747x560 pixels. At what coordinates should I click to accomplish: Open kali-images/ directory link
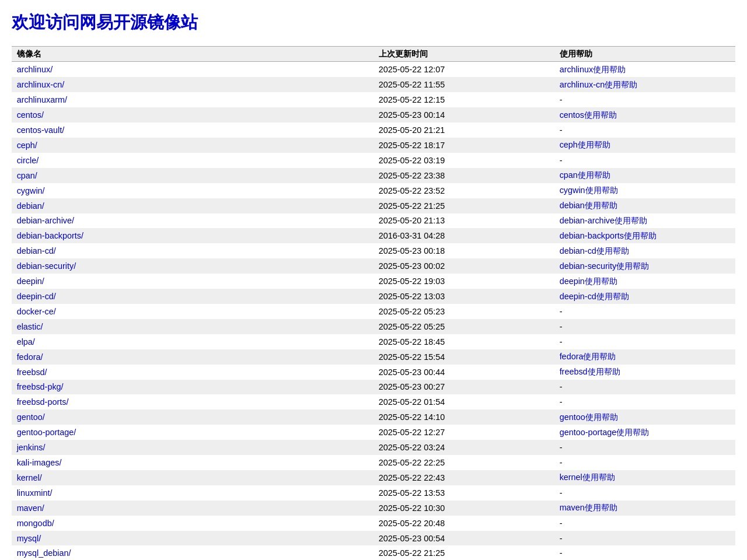click(39, 463)
